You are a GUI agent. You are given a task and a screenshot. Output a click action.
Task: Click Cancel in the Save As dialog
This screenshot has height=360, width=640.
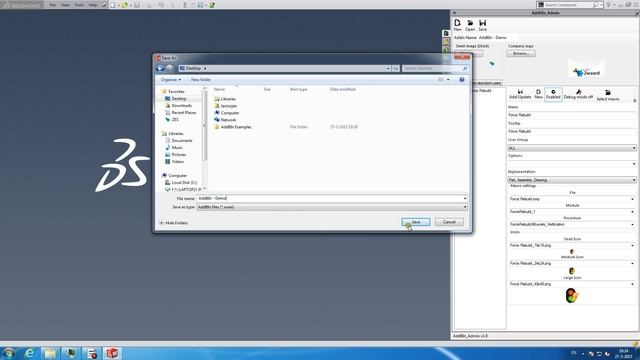point(449,222)
